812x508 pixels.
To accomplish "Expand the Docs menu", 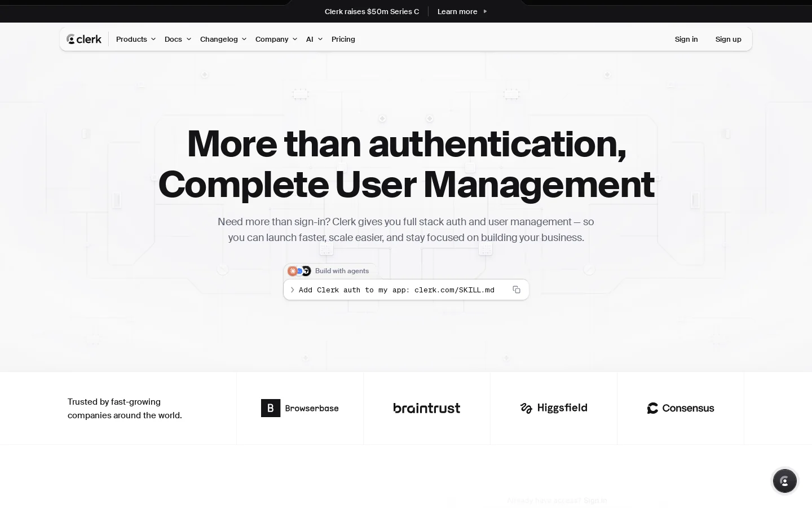I will (x=178, y=39).
